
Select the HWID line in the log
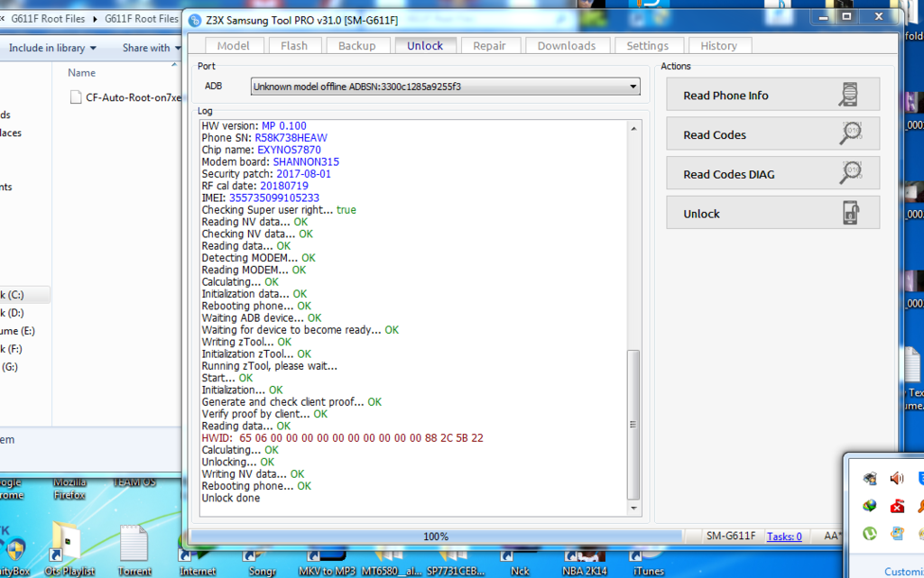click(342, 438)
